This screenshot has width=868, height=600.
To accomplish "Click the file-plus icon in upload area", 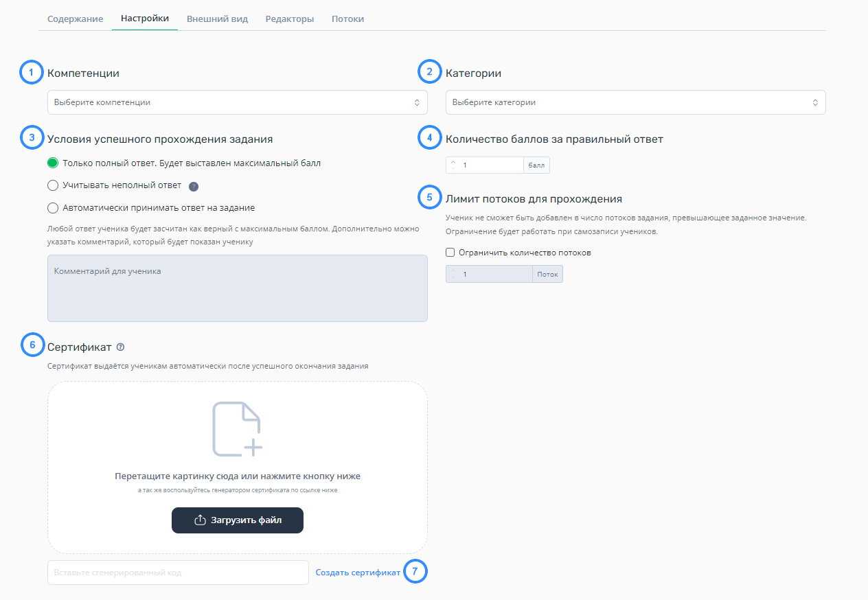I will click(237, 429).
